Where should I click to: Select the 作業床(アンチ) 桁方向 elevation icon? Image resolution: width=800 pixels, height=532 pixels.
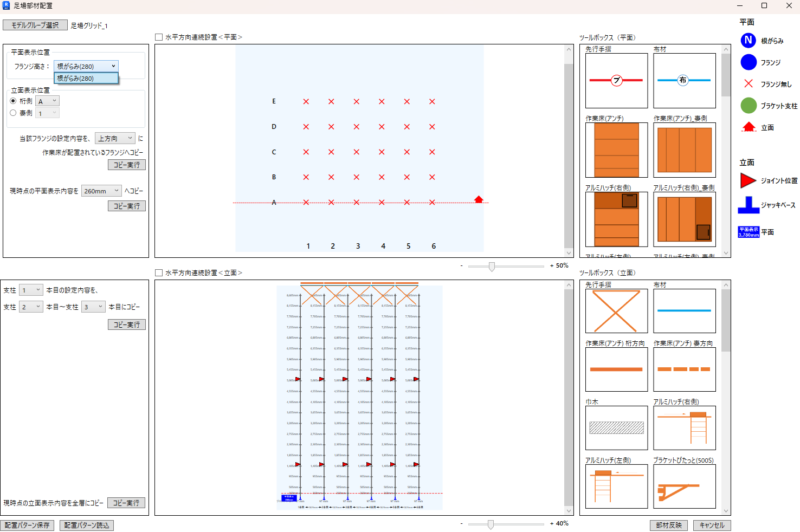(x=616, y=369)
